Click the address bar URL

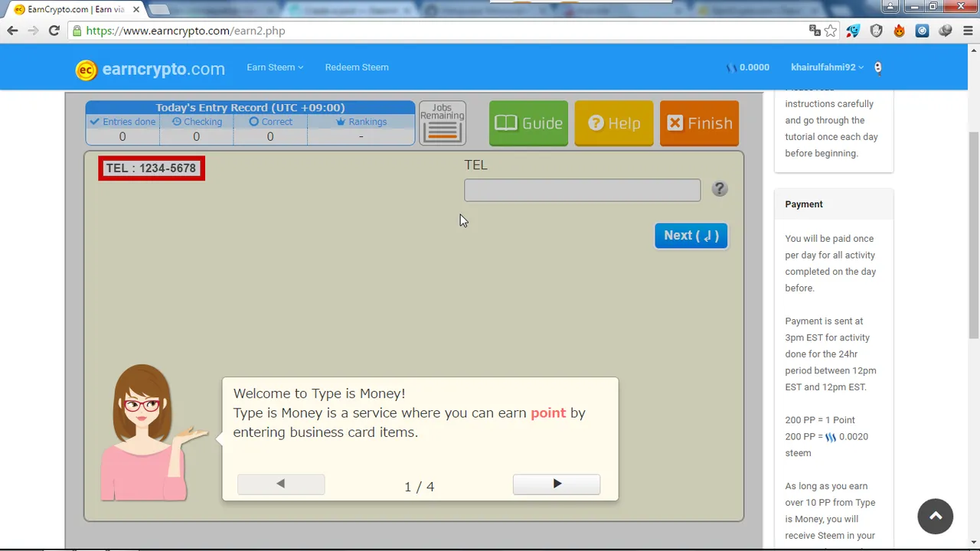click(185, 31)
